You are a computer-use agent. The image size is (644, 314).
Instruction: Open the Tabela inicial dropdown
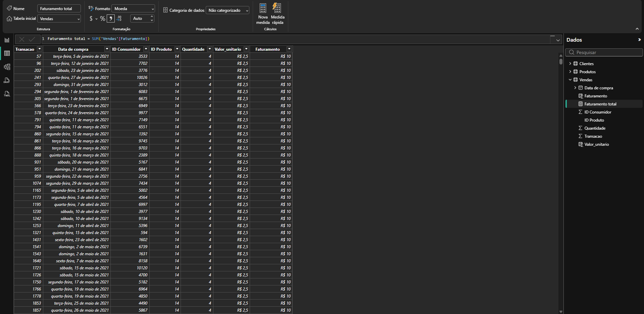(x=59, y=19)
